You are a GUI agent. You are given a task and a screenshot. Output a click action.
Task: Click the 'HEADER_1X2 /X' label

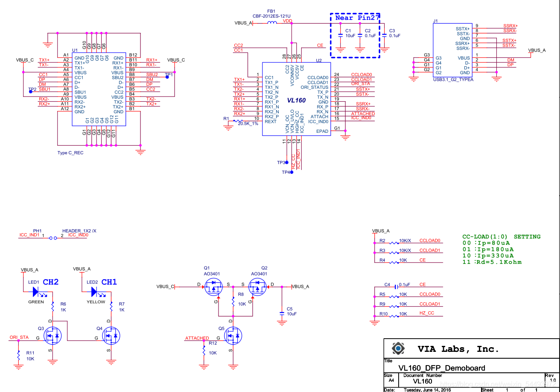pyautogui.click(x=79, y=230)
